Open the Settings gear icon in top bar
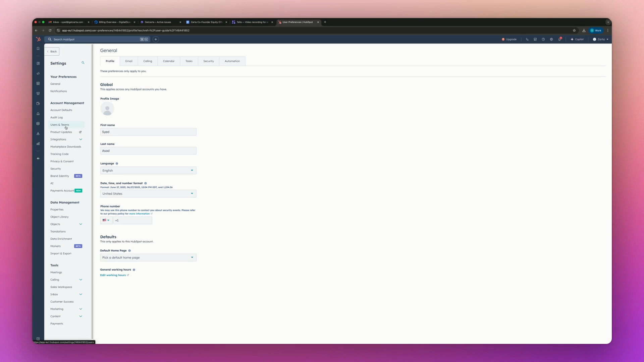644x362 pixels. click(x=551, y=39)
